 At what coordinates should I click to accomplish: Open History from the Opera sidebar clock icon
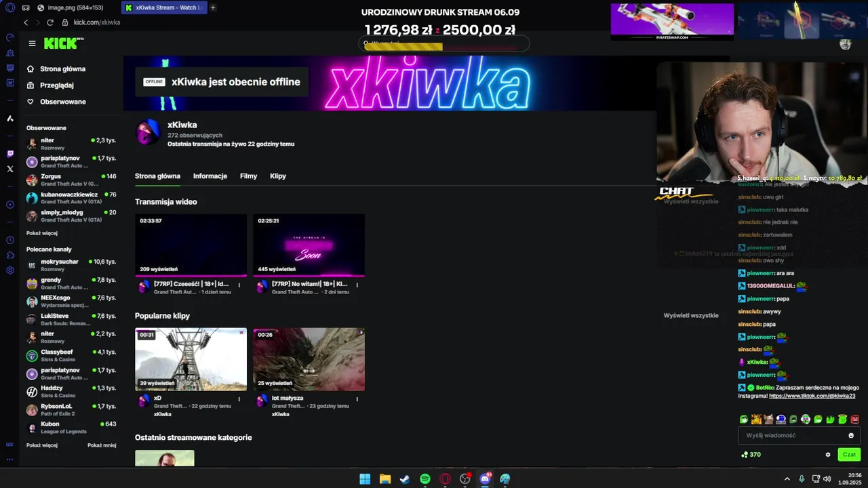[x=9, y=240]
